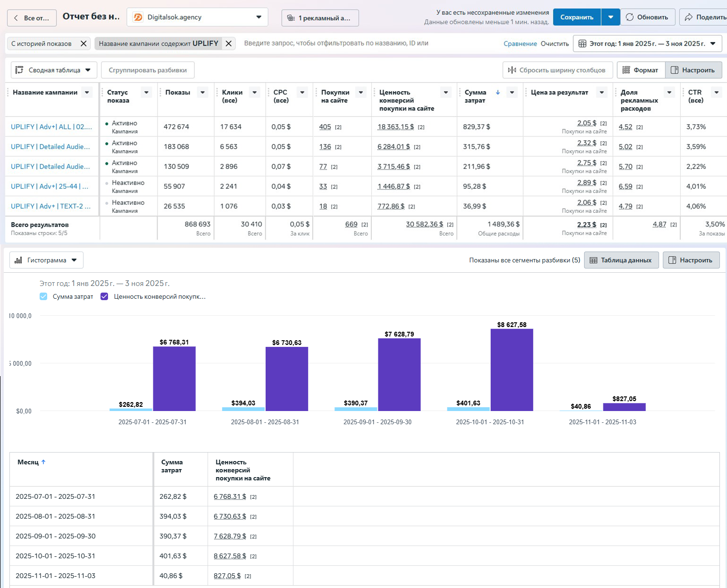The height and width of the screenshot is (588, 727).
Task: Open campaign 'UPLIFY | Adv+| 25-44 | …'
Action: tap(50, 186)
